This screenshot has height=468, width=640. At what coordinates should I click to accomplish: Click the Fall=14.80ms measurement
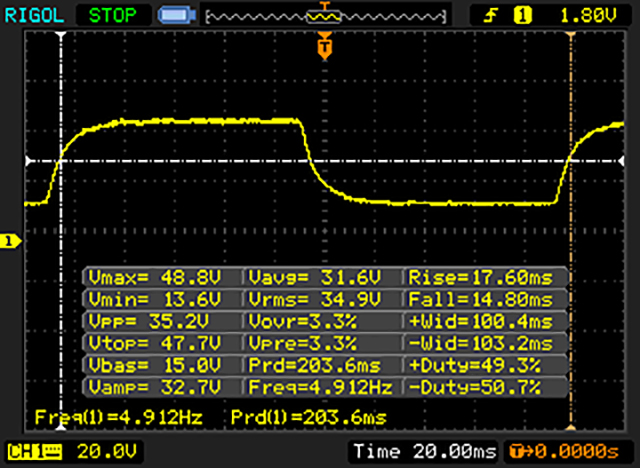(480, 299)
